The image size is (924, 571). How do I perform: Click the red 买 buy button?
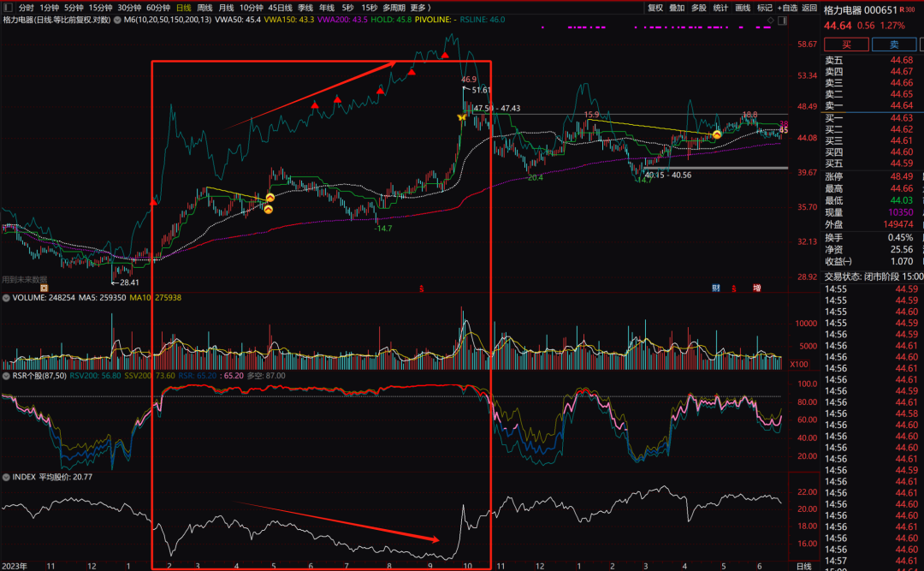846,45
